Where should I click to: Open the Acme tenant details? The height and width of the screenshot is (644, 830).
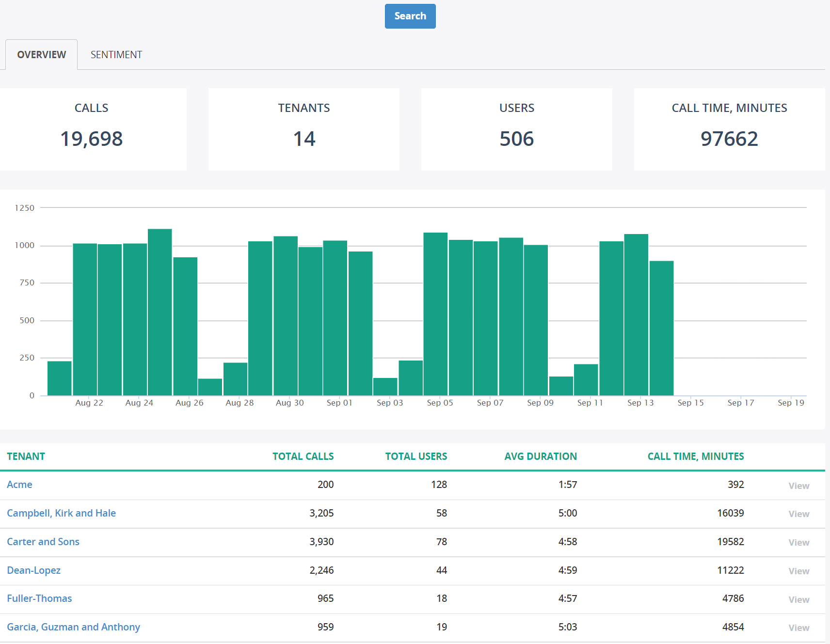[19, 485]
